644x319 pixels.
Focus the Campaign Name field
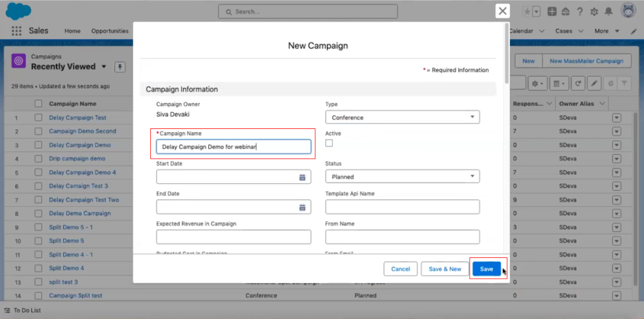pos(233,147)
